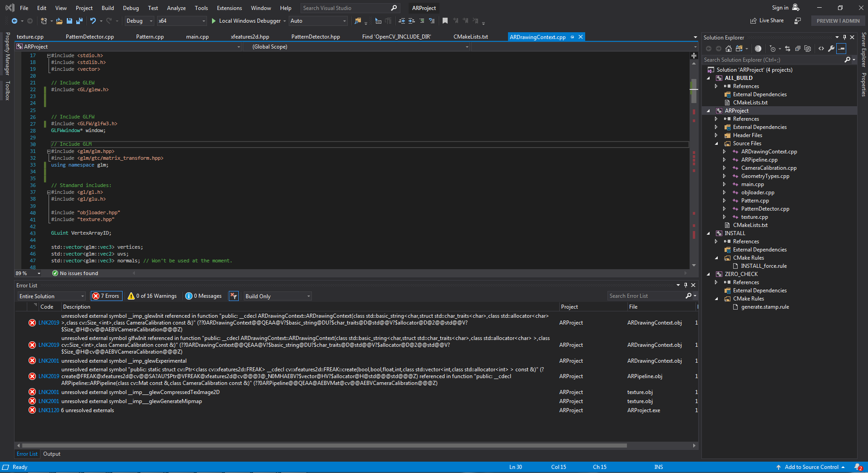This screenshot has width=868, height=473.
Task: Click the Search Solution Explorer field
Action: pos(773,60)
